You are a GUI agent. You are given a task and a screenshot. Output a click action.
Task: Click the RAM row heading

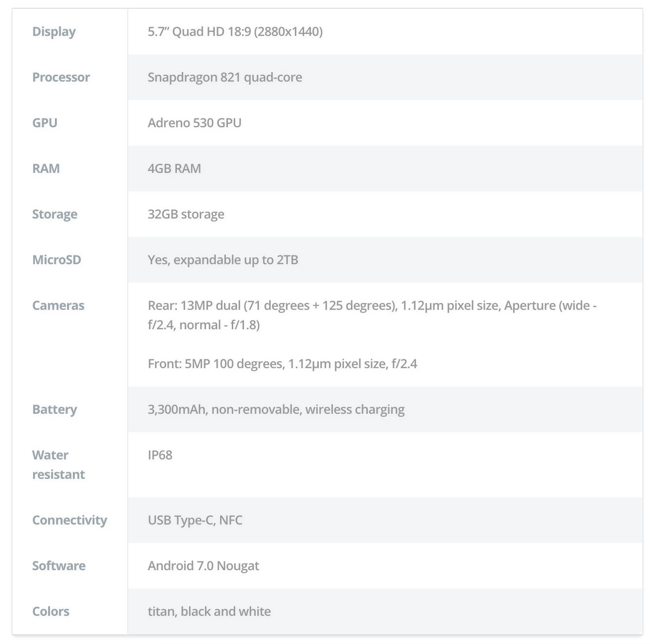click(46, 169)
